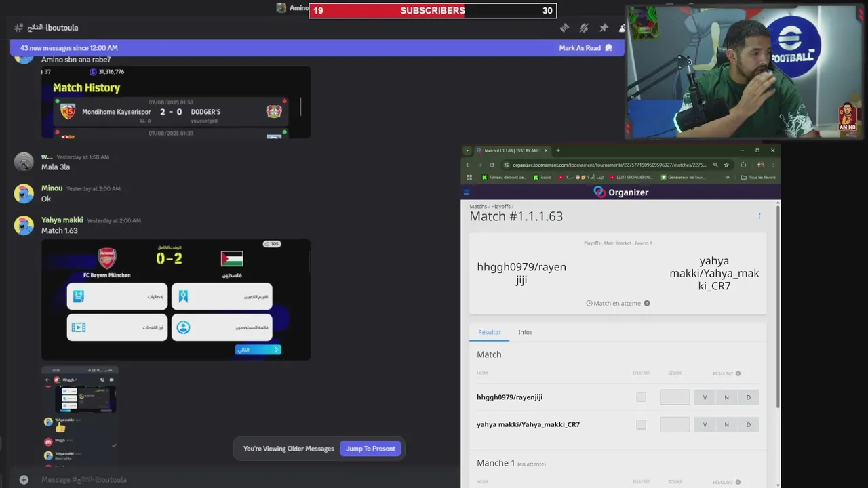Click the zoom magnifier in address bar

pos(715,165)
